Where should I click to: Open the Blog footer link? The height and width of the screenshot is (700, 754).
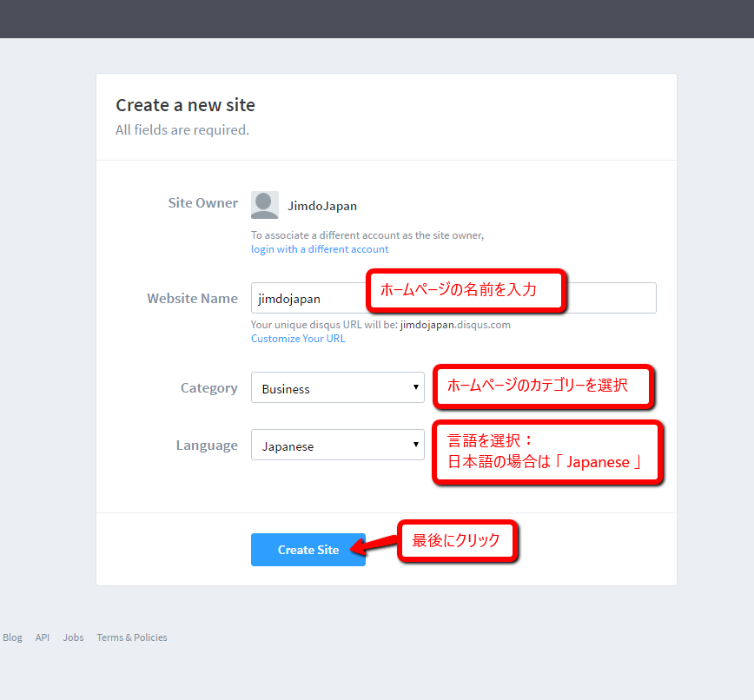coord(12,637)
